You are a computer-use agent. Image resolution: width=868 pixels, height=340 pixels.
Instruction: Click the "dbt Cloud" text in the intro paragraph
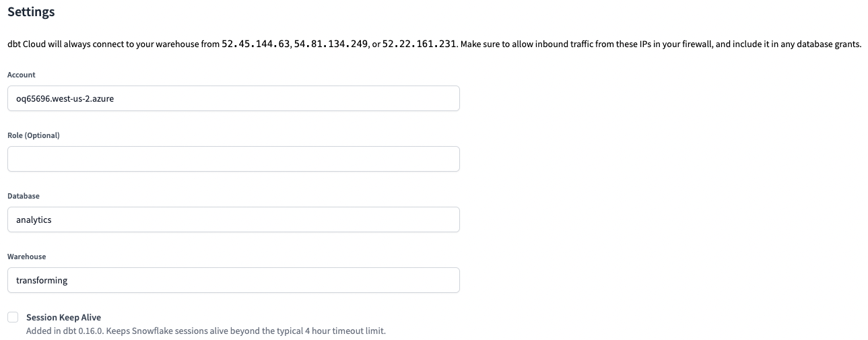26,44
